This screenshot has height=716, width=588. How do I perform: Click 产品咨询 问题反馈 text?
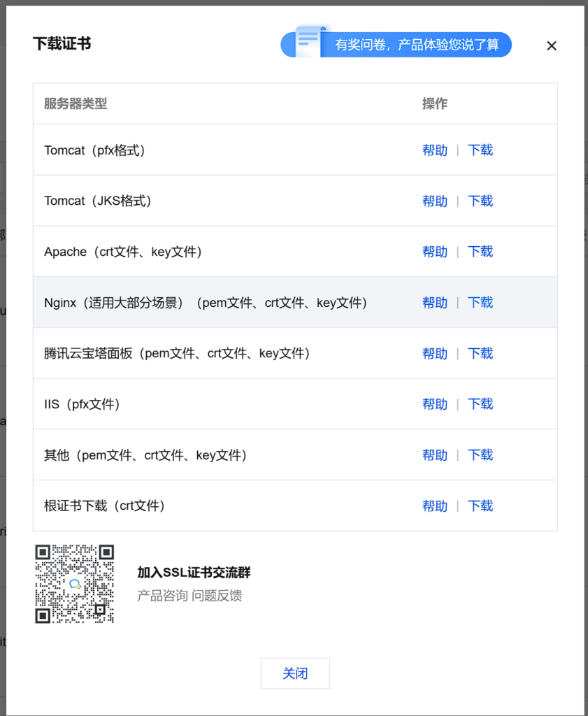189,596
